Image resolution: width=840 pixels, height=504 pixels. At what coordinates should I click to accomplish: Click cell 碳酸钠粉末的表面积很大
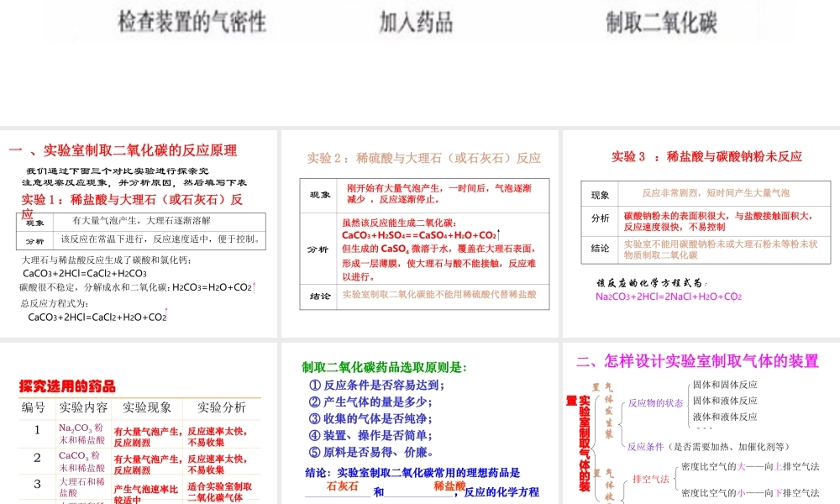pyautogui.click(x=718, y=221)
